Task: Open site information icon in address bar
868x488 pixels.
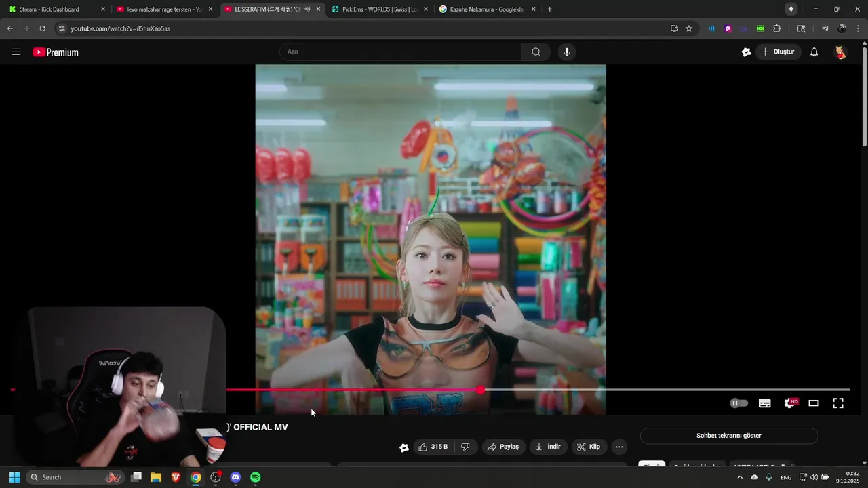Action: (62, 28)
